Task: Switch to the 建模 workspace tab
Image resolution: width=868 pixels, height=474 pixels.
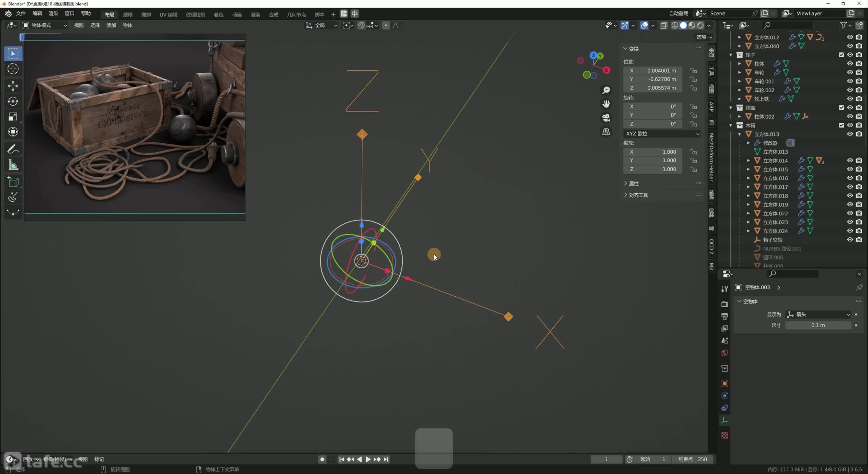Action: pyautogui.click(x=128, y=15)
